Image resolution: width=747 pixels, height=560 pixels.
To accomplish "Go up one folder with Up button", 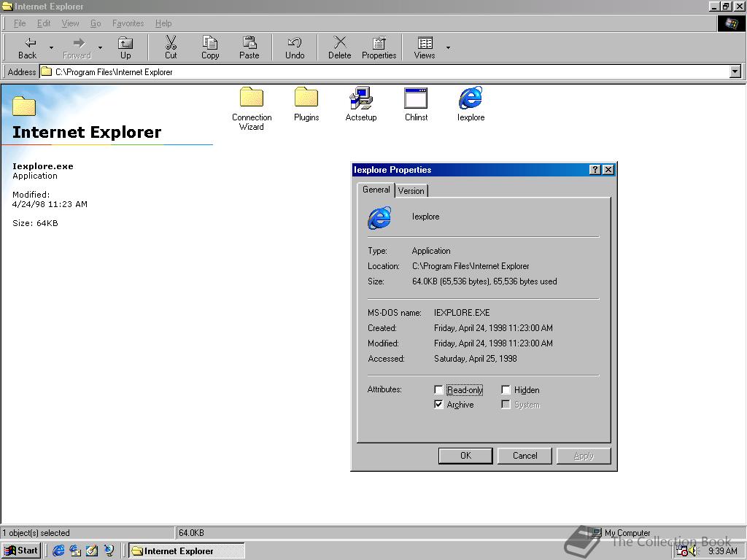I will tap(125, 47).
